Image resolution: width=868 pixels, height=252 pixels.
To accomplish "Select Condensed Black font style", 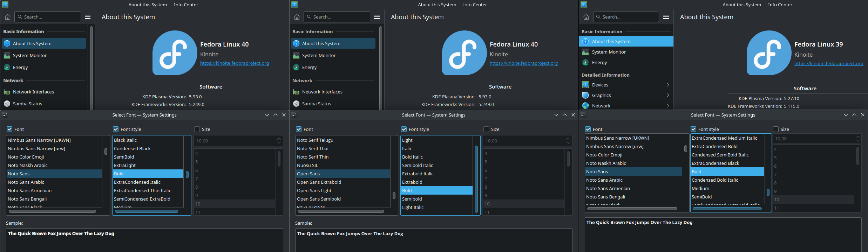I will click(x=148, y=148).
